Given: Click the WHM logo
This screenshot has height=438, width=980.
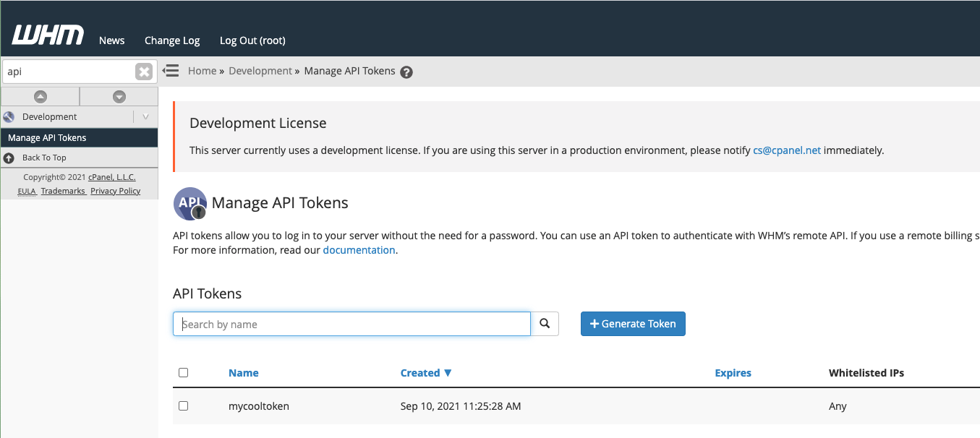Looking at the screenshot, I should point(48,35).
